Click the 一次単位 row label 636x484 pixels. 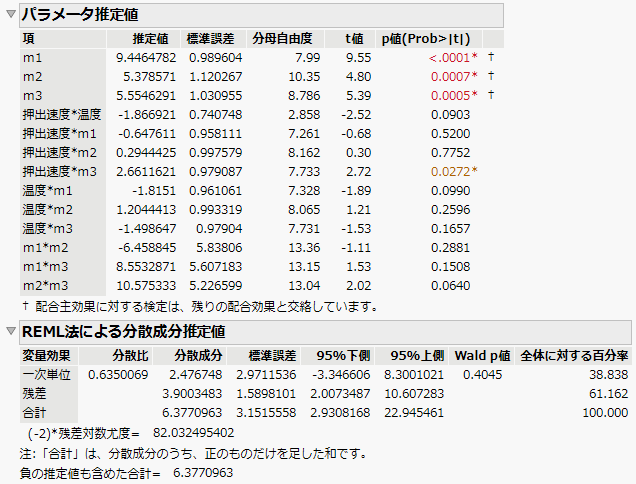point(46,375)
